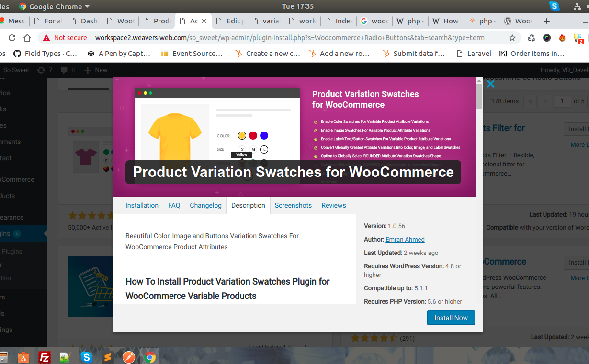Switch to the Mess browser tab

[12, 21]
